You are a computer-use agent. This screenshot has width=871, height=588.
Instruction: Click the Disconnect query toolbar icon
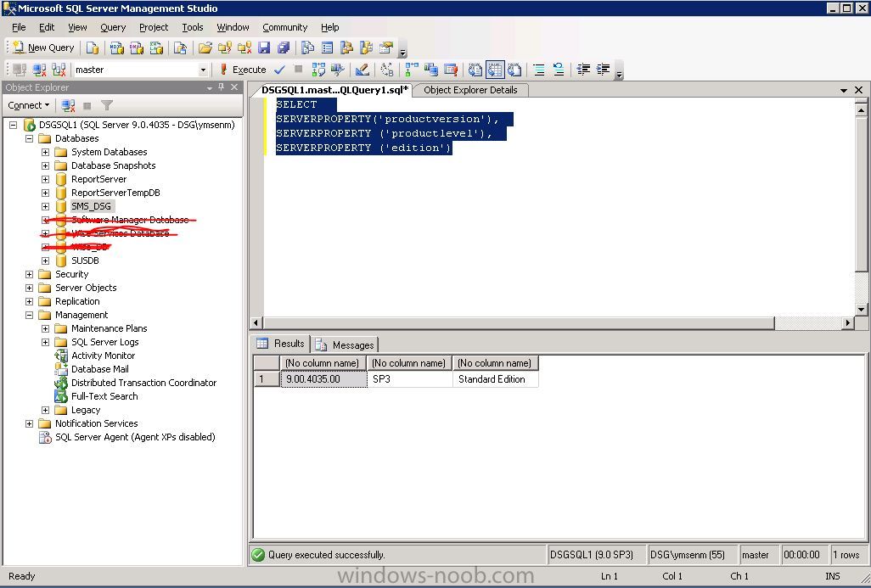(x=39, y=70)
